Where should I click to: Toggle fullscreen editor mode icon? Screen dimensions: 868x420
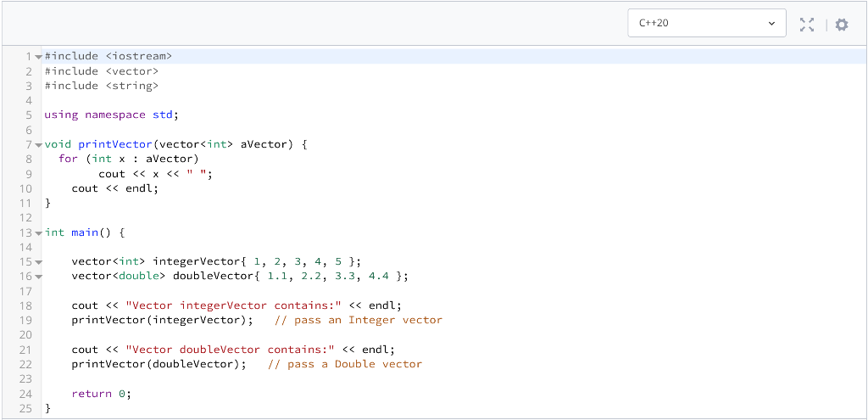pos(807,25)
